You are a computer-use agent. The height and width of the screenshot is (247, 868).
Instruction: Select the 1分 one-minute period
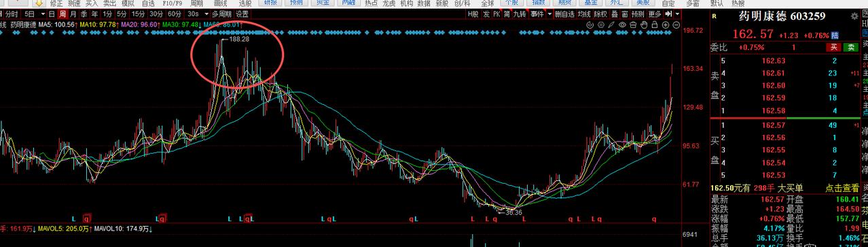(108, 14)
